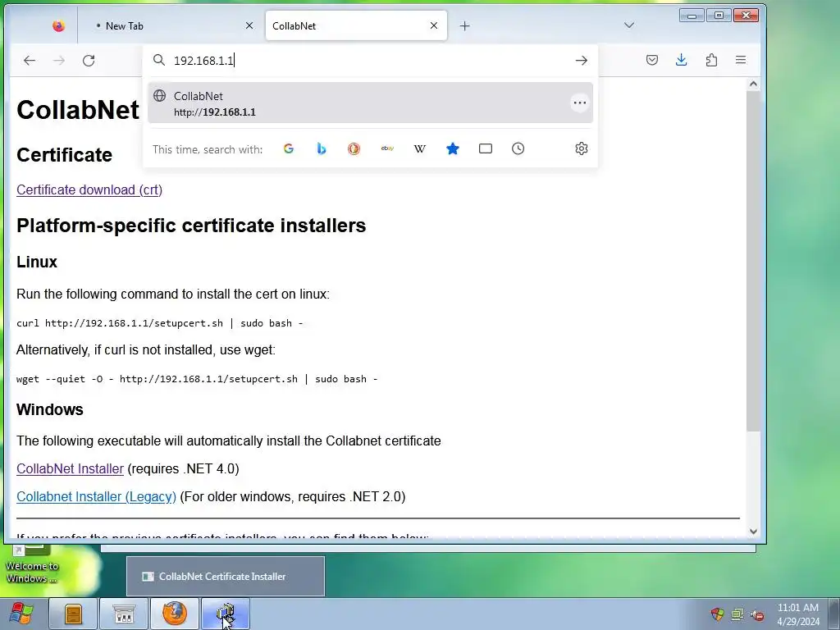
Task: Search this time with Google
Action: pos(289,149)
